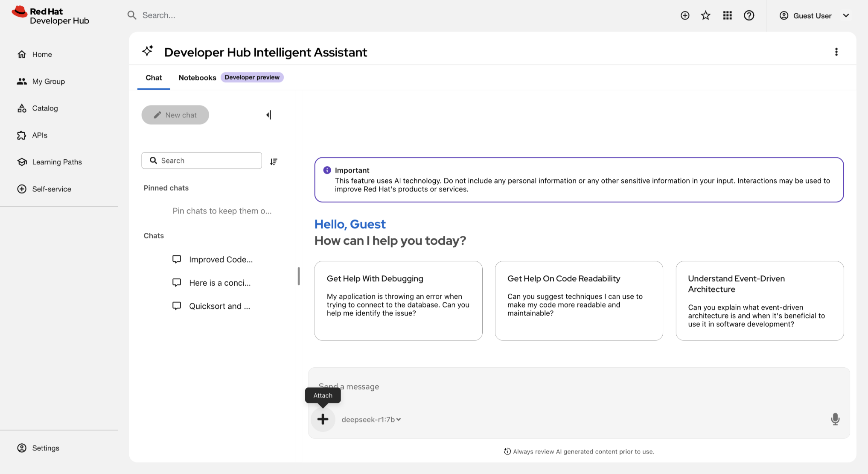Go to Catalog in the sidebar
This screenshot has width=868, height=474.
(x=45, y=108)
